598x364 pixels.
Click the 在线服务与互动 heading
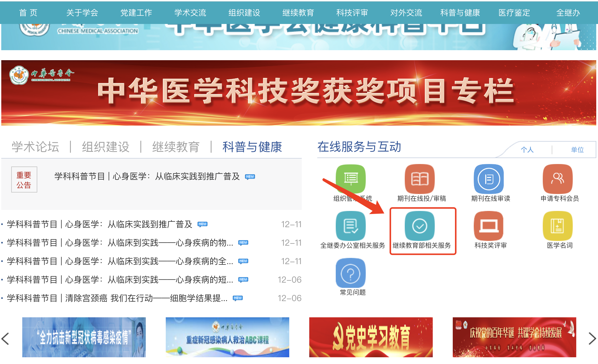click(359, 147)
